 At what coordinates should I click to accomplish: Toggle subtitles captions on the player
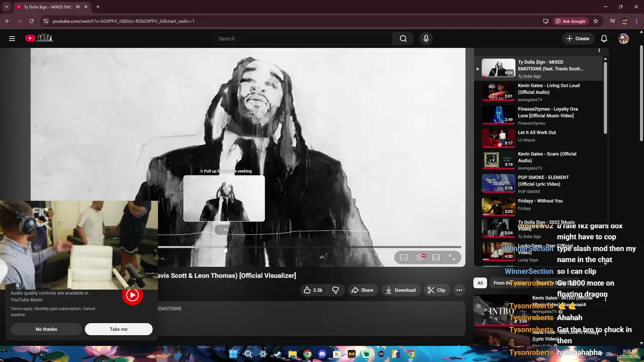[404, 257]
